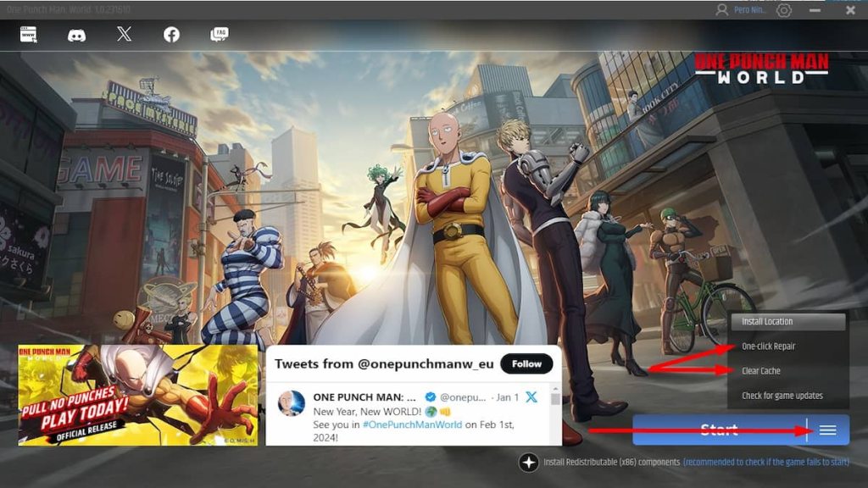
Task: Click the verified badge in the tweet
Action: tap(430, 396)
